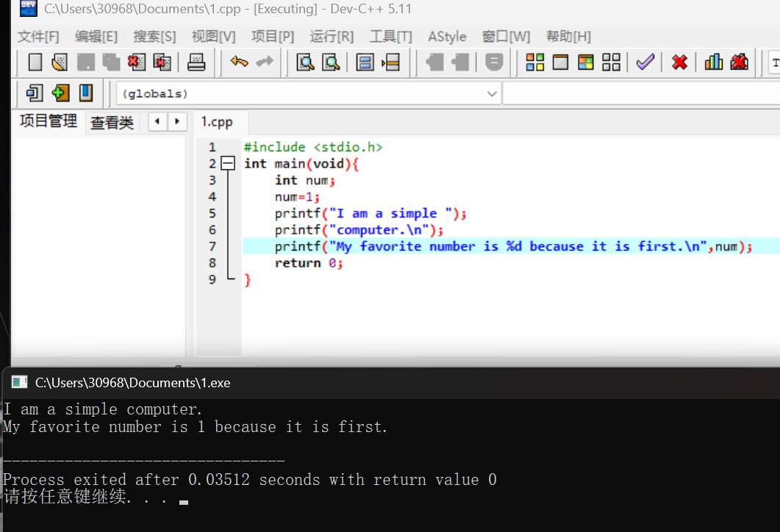
Task: Open the 搜索[S] menu
Action: tap(154, 37)
